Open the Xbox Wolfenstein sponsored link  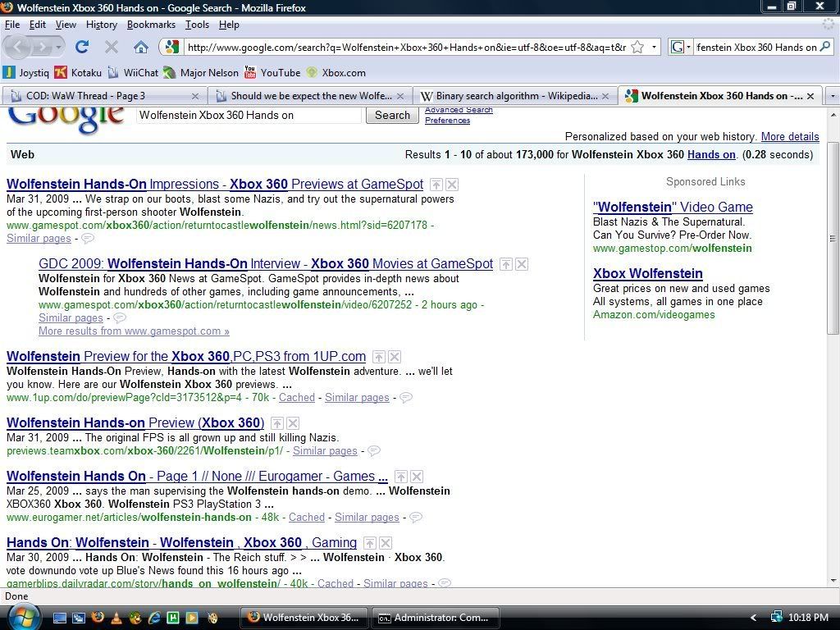(x=648, y=274)
